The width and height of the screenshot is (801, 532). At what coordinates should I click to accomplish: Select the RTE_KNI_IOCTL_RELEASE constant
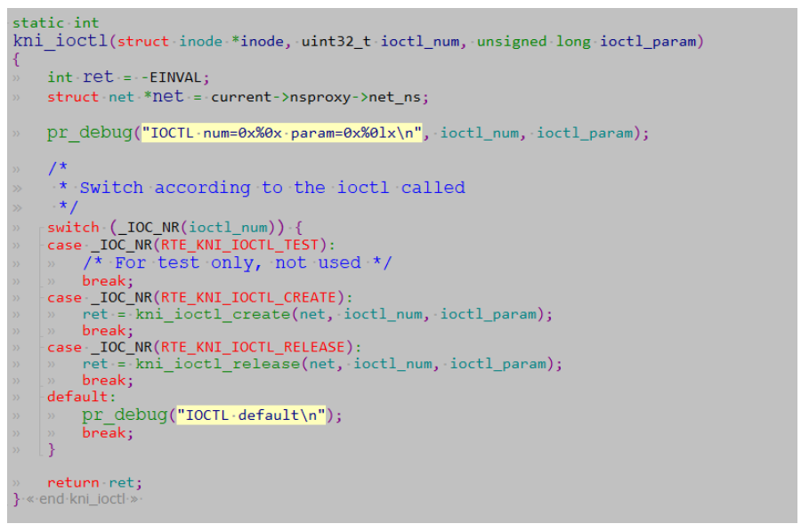click(x=253, y=347)
